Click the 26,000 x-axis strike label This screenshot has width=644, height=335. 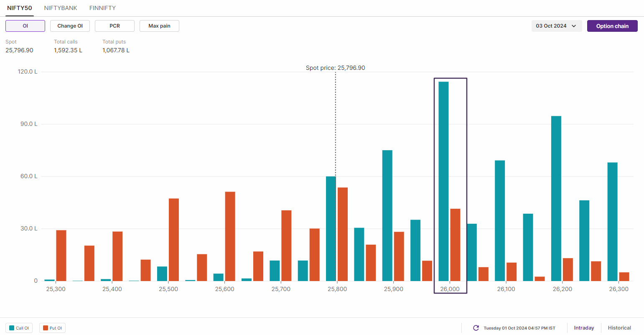pyautogui.click(x=450, y=289)
